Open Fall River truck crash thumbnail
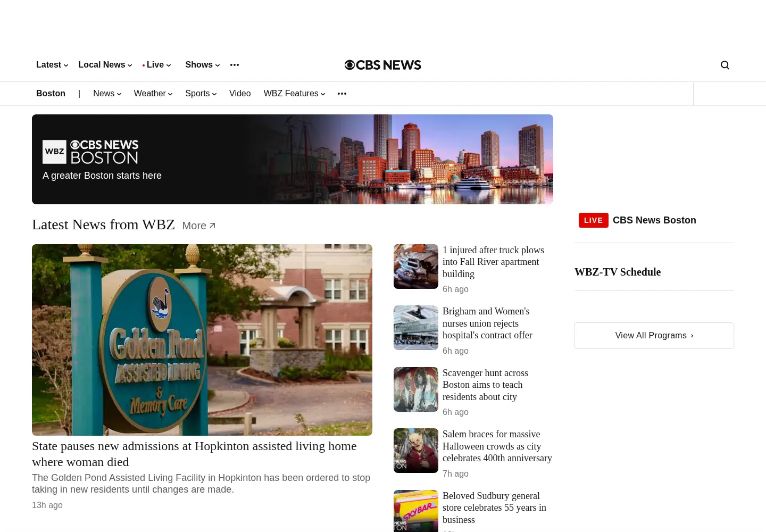This screenshot has height=532, width=766. point(416,267)
